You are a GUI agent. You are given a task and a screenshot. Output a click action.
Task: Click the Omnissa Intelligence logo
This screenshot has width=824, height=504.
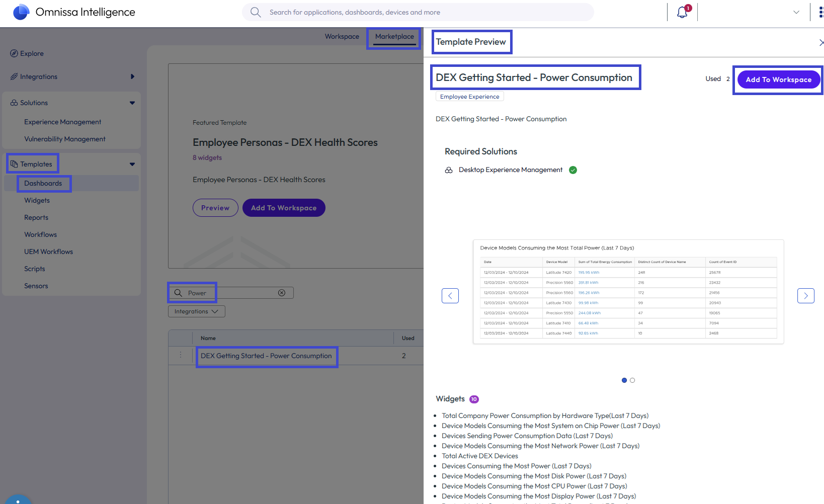[x=21, y=12]
